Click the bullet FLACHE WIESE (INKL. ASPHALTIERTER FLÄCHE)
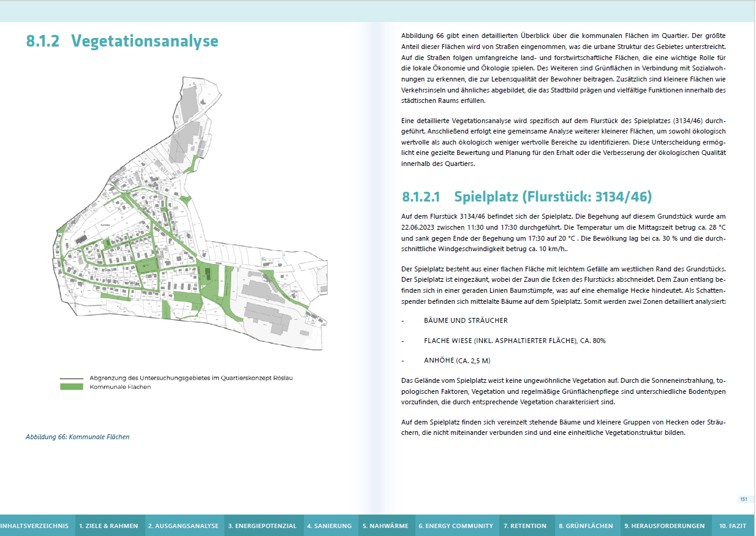This screenshot has height=536, width=756. [x=515, y=341]
